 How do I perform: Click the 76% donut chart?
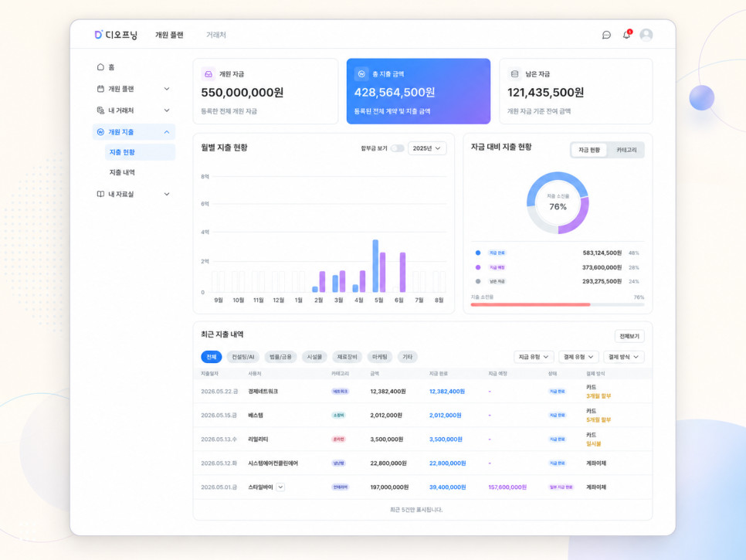coord(558,202)
